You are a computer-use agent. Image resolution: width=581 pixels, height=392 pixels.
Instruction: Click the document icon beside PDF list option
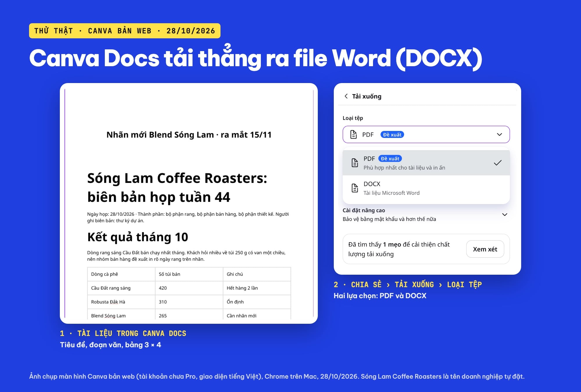point(355,163)
